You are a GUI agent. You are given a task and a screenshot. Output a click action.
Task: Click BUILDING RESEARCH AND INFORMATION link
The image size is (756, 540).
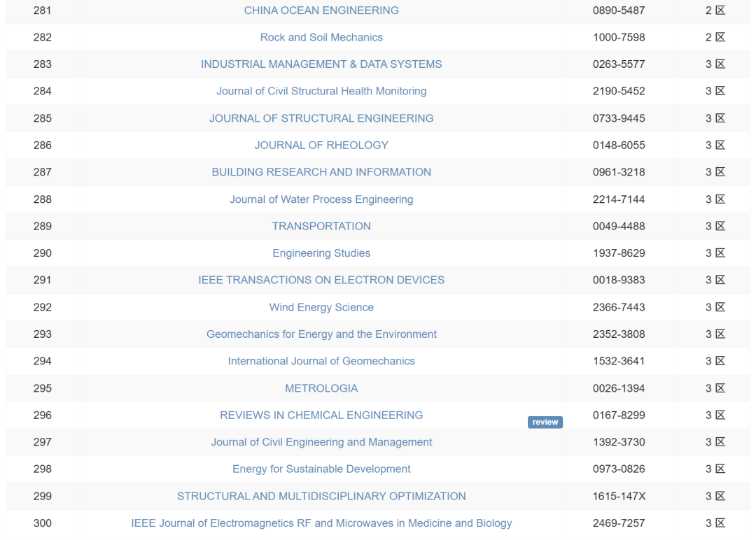coord(321,173)
